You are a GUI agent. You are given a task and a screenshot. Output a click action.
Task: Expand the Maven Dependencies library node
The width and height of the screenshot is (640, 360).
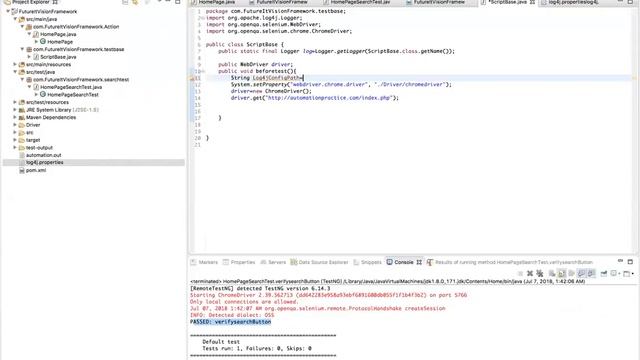(16, 117)
